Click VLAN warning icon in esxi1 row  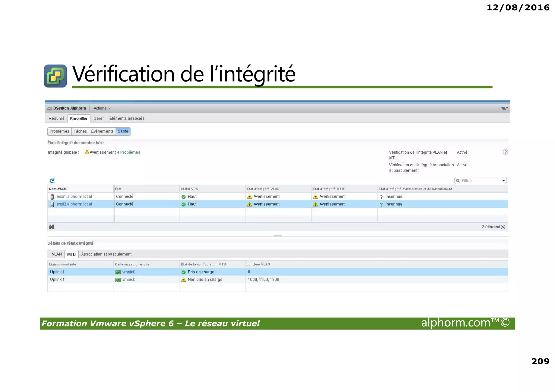(250, 197)
